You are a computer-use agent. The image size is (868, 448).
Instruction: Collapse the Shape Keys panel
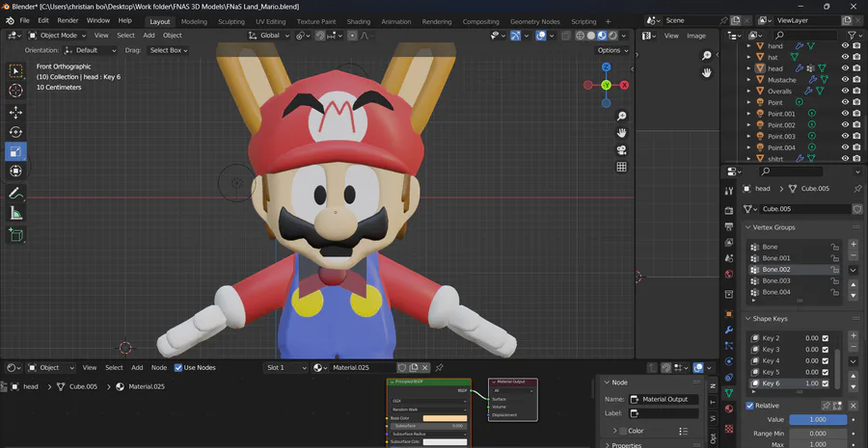click(x=748, y=319)
